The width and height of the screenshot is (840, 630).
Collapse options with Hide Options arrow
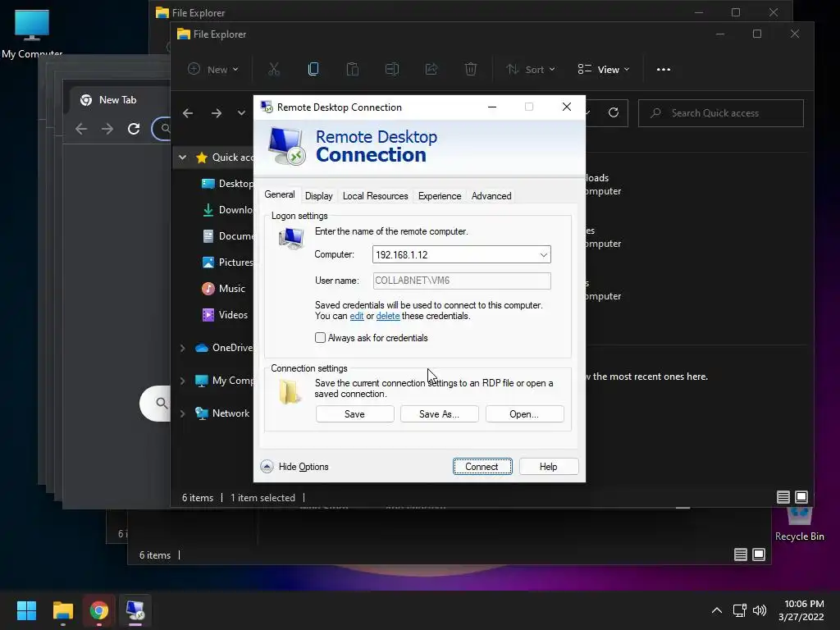[x=267, y=467]
